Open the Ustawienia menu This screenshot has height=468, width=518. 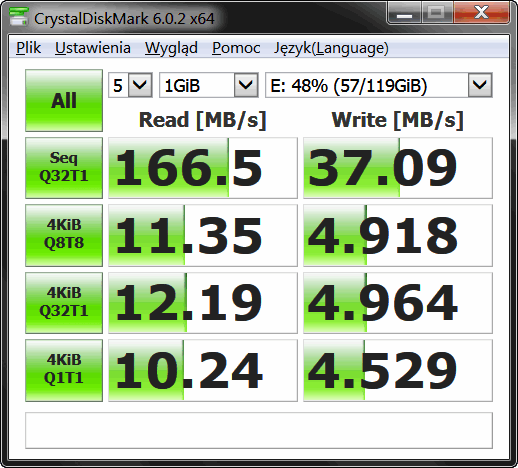93,48
